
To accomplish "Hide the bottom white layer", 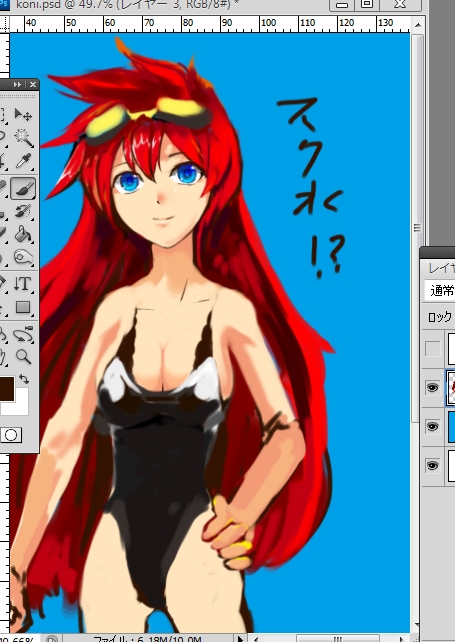I will click(x=432, y=466).
